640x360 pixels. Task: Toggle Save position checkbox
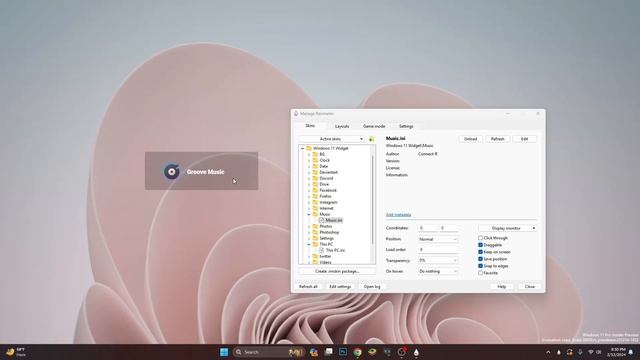(x=480, y=259)
